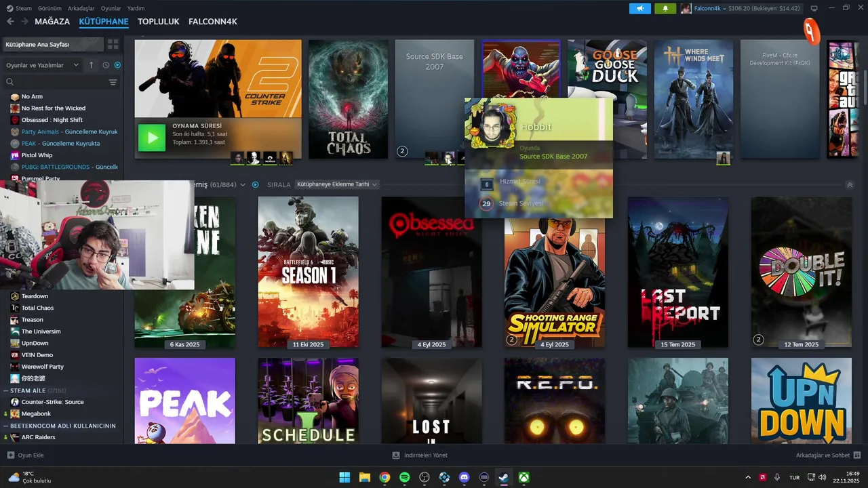The height and width of the screenshot is (488, 868).
Task: Open the Yardım menu
Action: coord(136,8)
